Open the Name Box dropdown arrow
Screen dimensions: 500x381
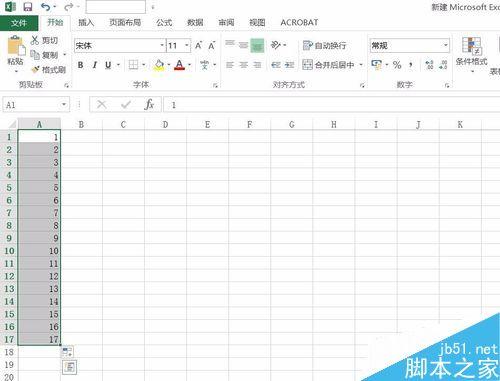[x=63, y=105]
